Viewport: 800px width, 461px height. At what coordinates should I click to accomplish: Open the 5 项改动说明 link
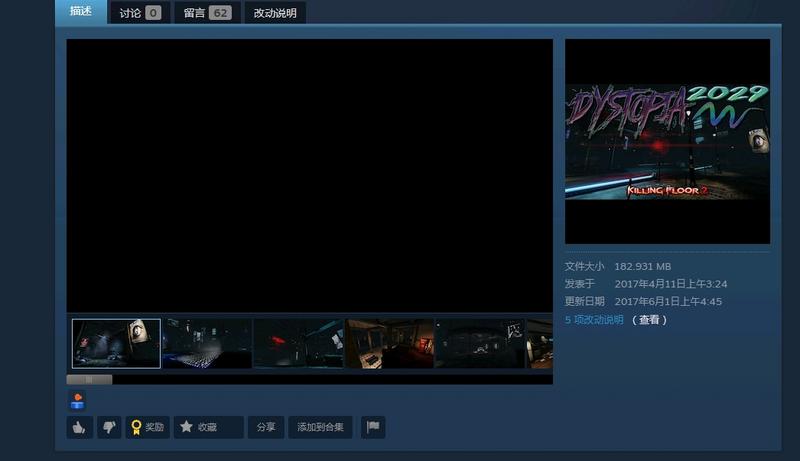(x=594, y=320)
